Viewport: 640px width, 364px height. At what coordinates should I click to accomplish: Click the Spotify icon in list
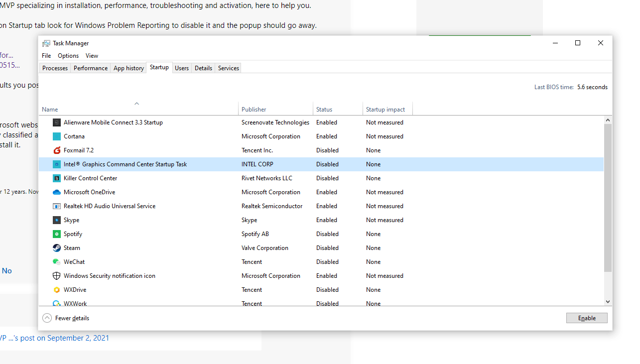pyautogui.click(x=57, y=234)
